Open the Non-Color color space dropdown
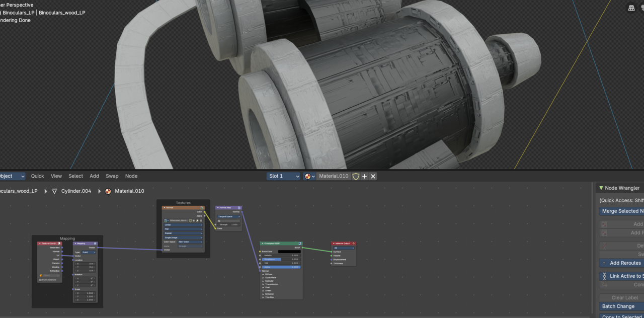 [x=190, y=242]
